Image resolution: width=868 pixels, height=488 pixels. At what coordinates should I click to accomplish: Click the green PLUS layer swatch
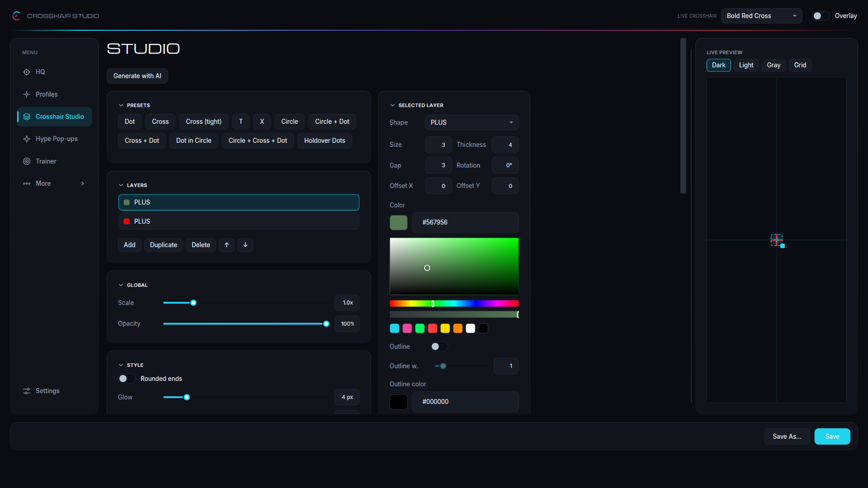pyautogui.click(x=127, y=202)
